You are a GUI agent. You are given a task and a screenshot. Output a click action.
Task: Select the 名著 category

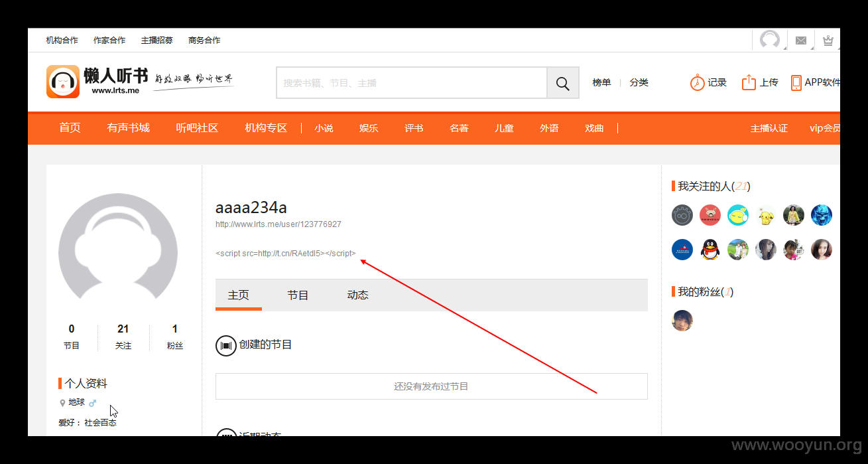tap(460, 128)
